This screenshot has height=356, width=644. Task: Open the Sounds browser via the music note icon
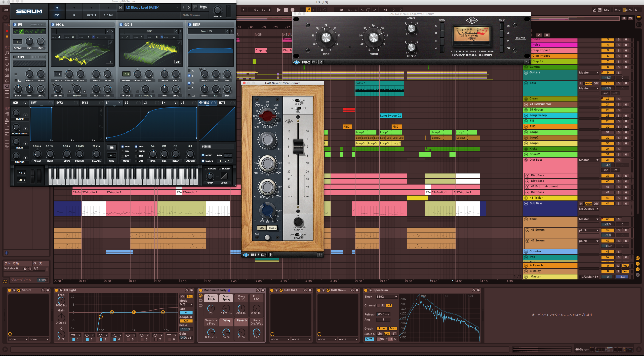[x=7, y=53]
